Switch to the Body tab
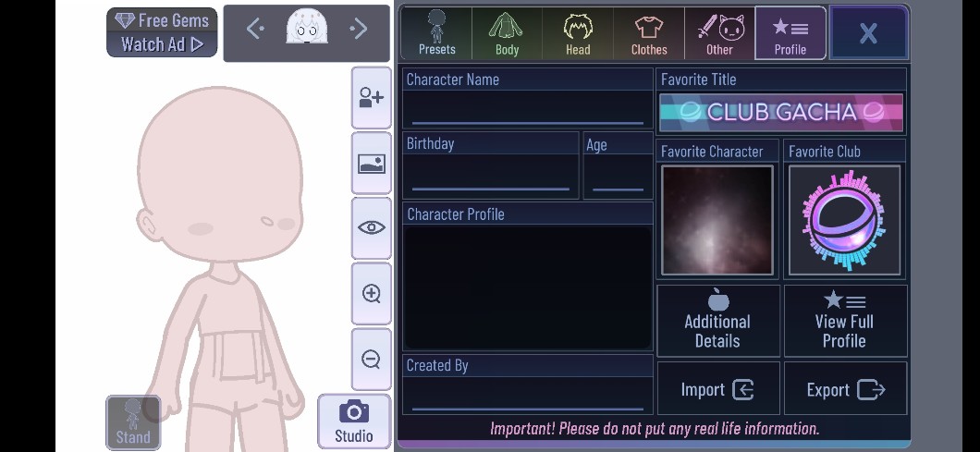This screenshot has height=452, width=980. click(x=507, y=33)
